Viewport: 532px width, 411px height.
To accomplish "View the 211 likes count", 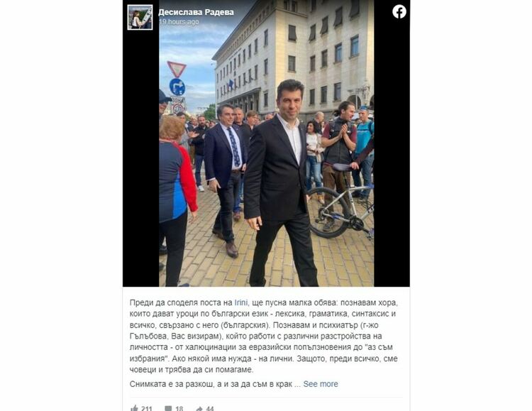I will pos(147,408).
